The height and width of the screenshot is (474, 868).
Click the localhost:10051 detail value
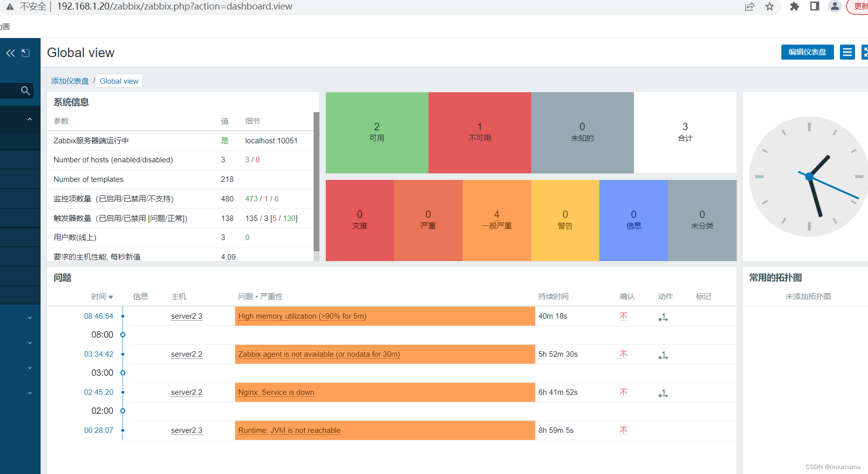coord(271,141)
